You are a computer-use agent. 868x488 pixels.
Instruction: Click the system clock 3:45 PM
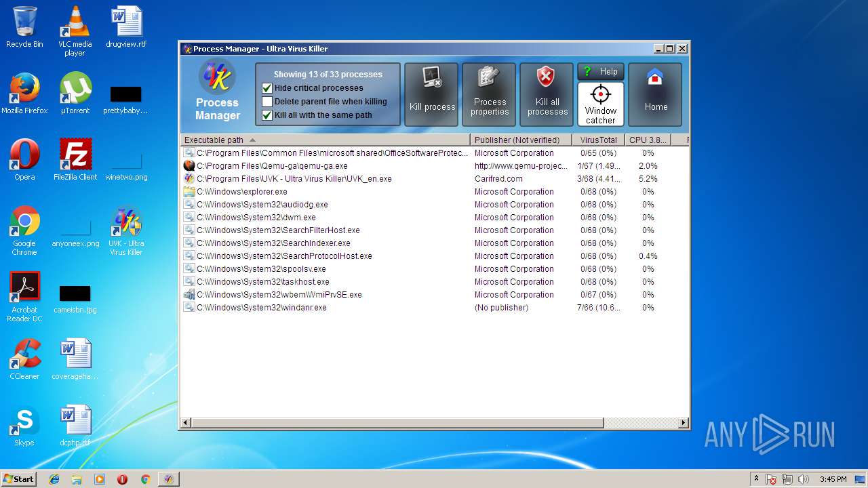pyautogui.click(x=833, y=479)
